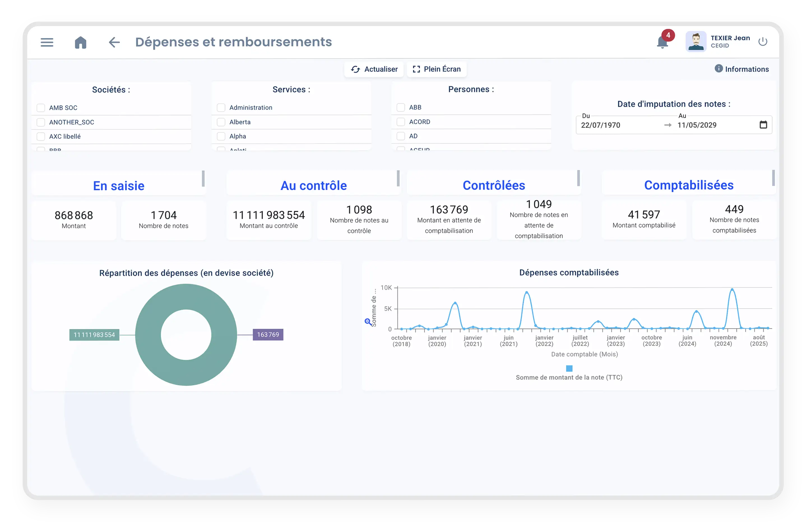Click the purple 163 769 donut label

pos(268,335)
